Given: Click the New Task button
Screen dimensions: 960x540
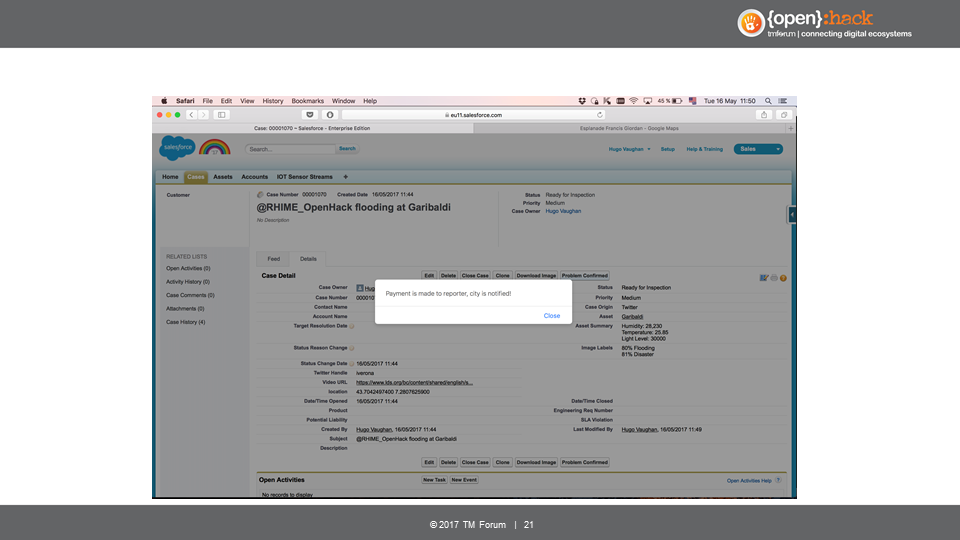Looking at the screenshot, I should (x=434, y=480).
